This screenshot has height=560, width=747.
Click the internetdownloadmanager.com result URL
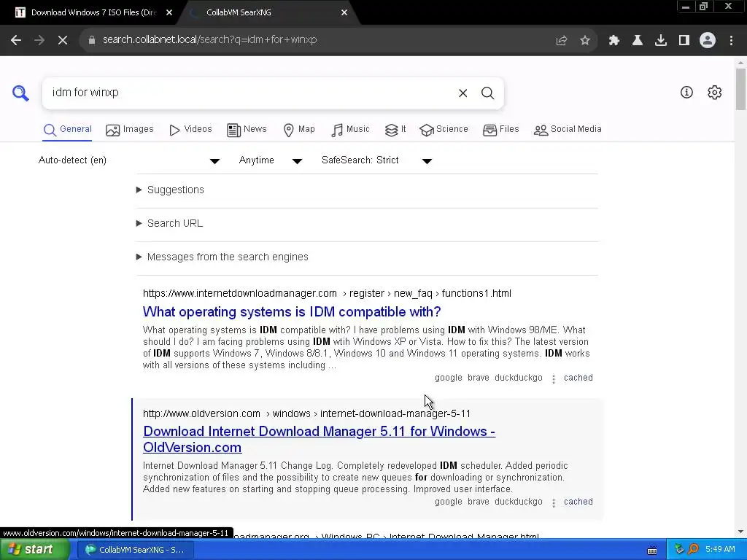pyautogui.click(x=327, y=294)
